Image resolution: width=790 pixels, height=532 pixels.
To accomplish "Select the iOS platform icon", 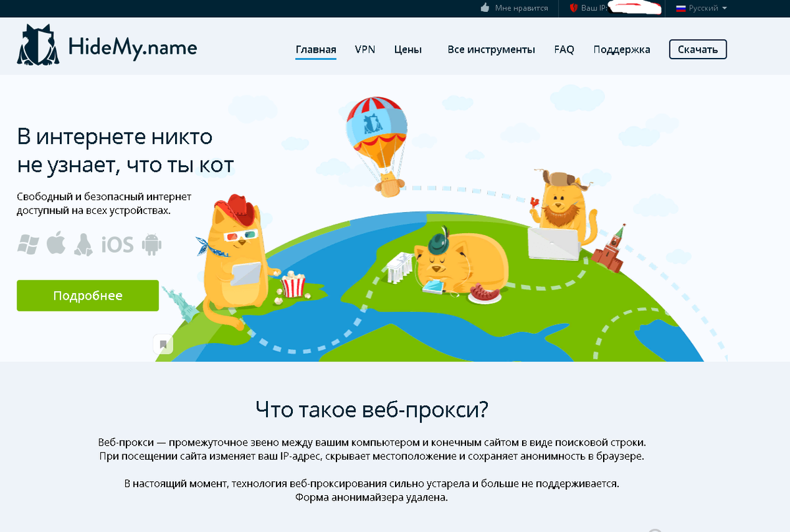I will coord(117,245).
